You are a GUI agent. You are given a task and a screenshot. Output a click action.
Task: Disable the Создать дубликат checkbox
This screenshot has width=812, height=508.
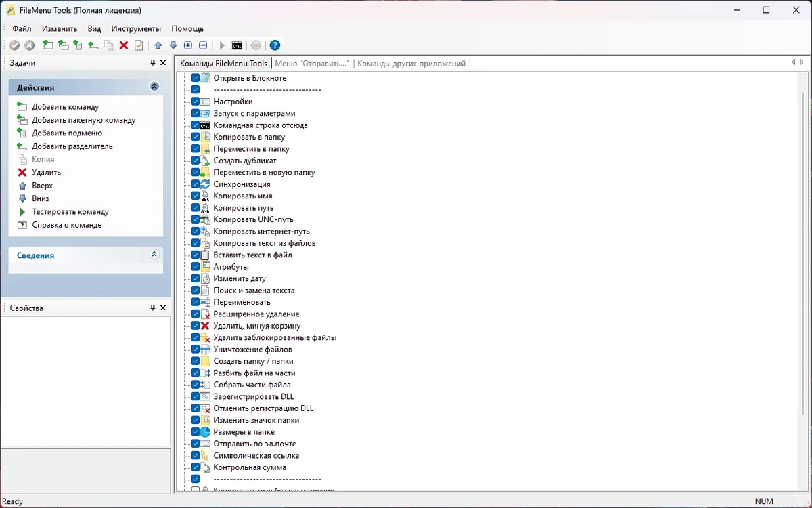pyautogui.click(x=196, y=161)
